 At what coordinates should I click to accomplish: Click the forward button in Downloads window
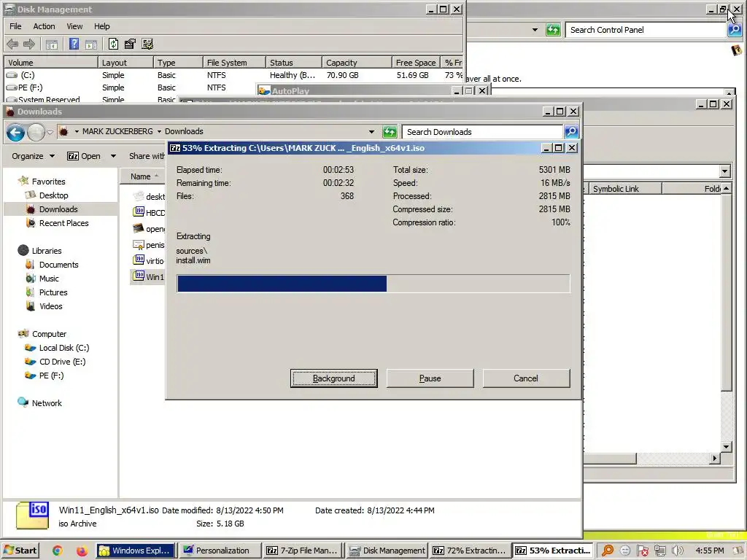pyautogui.click(x=36, y=133)
